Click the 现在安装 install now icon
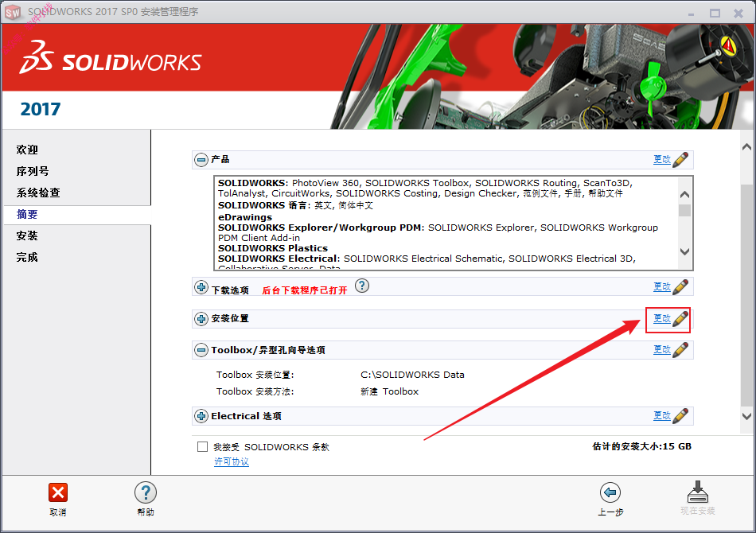 [698, 492]
